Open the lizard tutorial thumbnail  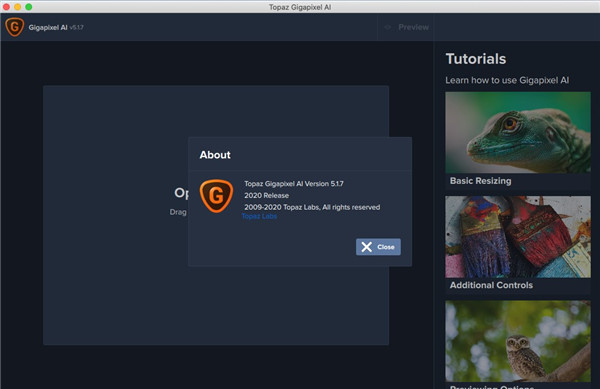[x=518, y=132]
